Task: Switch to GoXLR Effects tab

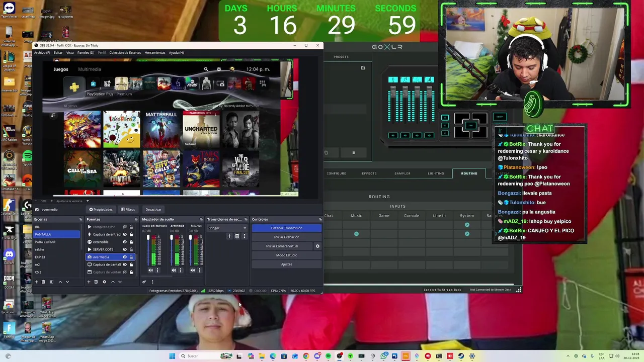Action: 369,173
